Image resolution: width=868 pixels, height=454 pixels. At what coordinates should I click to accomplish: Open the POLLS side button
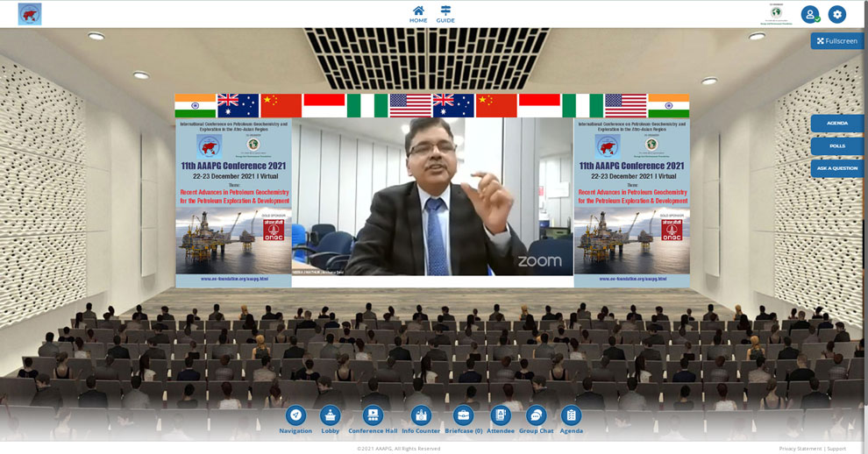coord(837,145)
